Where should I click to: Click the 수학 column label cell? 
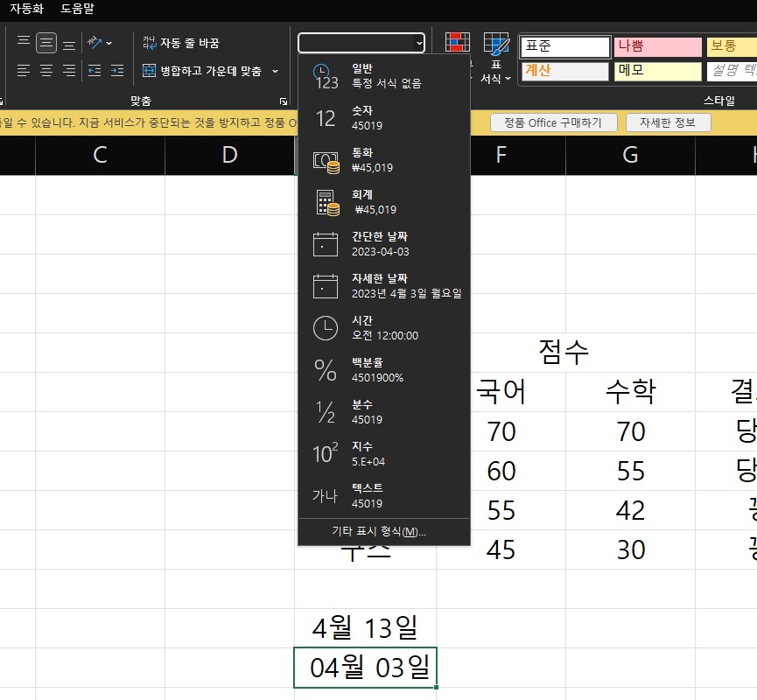[x=630, y=391]
